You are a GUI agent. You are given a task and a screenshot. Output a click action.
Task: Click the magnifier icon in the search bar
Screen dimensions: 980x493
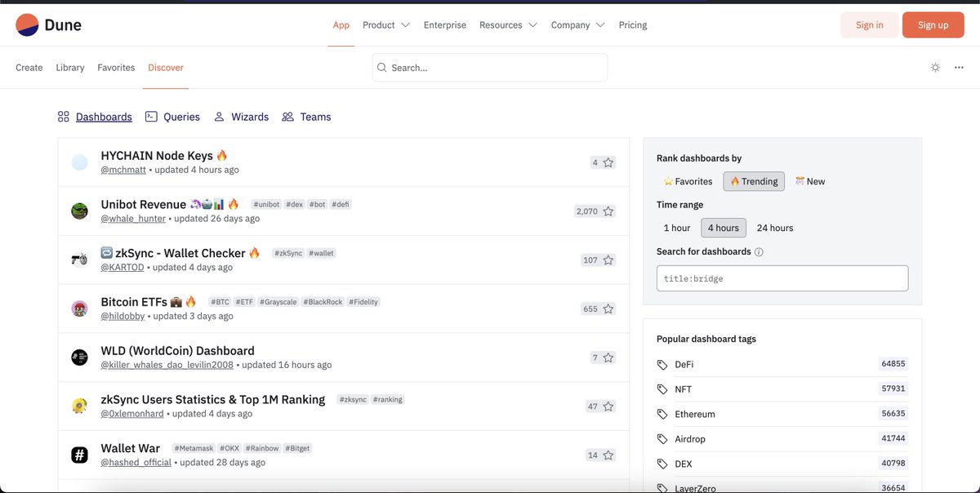[382, 67]
